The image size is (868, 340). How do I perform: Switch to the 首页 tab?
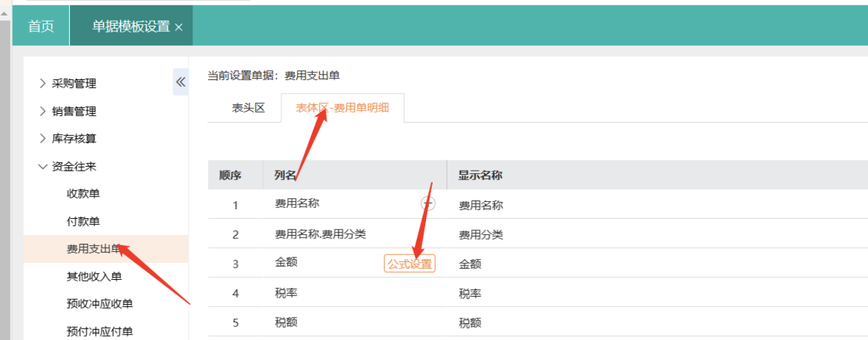click(x=41, y=26)
